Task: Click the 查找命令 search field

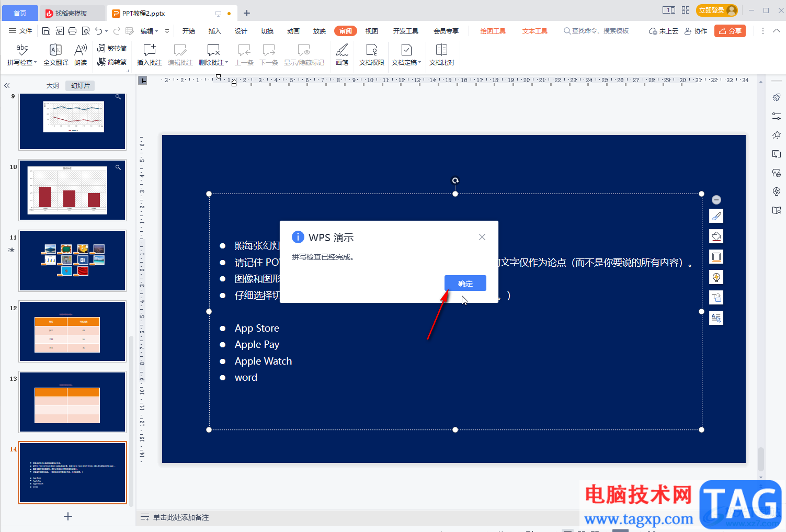Action: [596, 31]
